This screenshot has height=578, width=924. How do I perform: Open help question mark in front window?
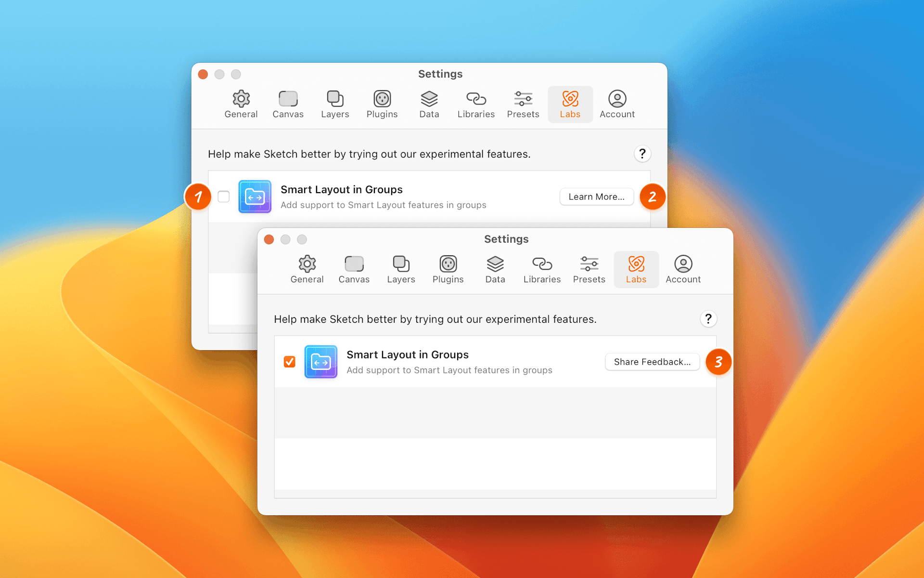click(x=708, y=319)
